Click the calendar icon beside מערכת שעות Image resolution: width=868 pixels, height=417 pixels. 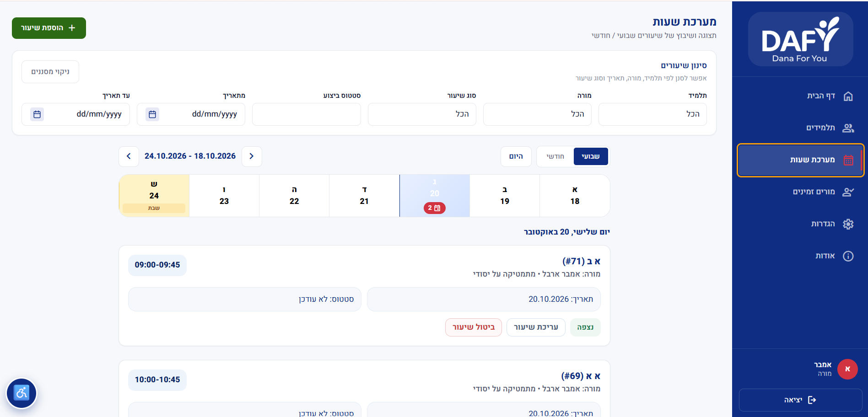click(x=848, y=160)
